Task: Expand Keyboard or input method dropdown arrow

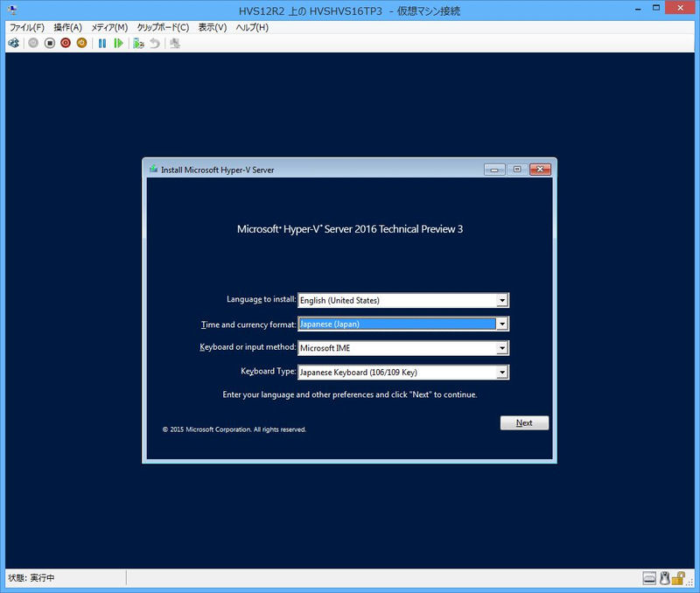Action: click(x=502, y=348)
